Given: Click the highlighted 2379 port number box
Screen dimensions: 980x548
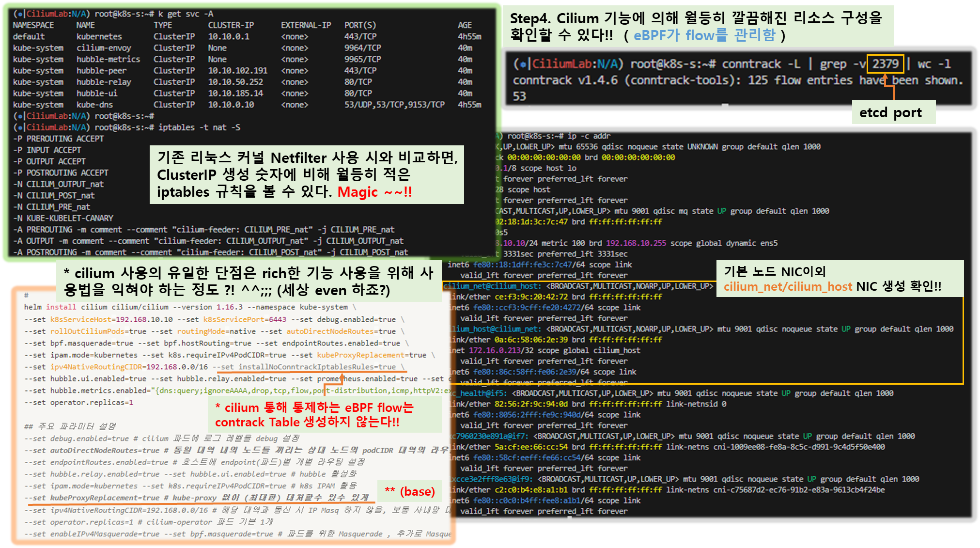Looking at the screenshot, I should tap(885, 63).
